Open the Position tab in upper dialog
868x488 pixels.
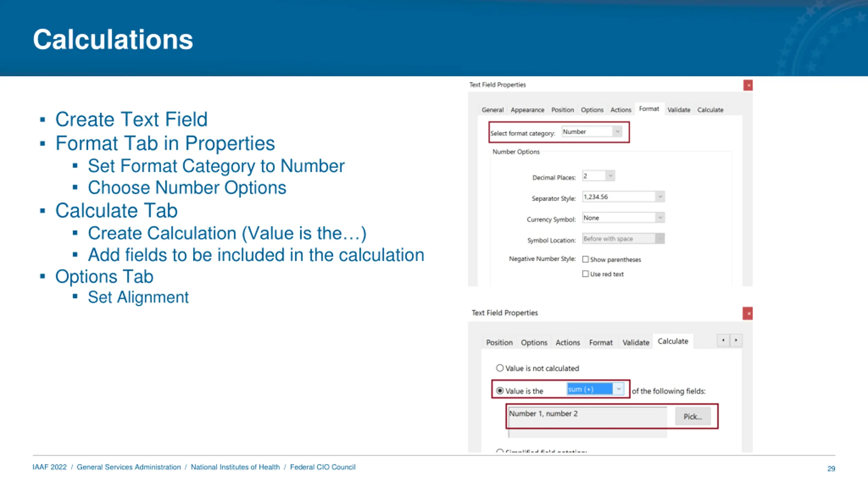(x=563, y=110)
